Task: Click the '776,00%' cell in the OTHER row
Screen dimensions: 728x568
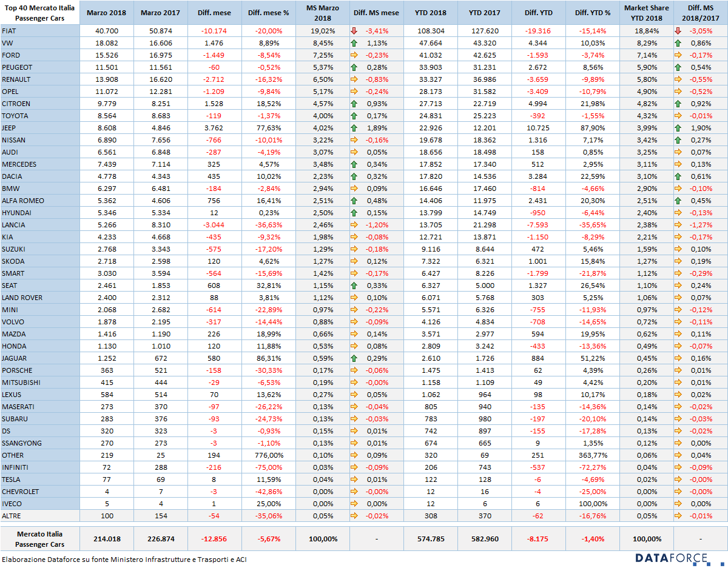Action: pos(269,455)
